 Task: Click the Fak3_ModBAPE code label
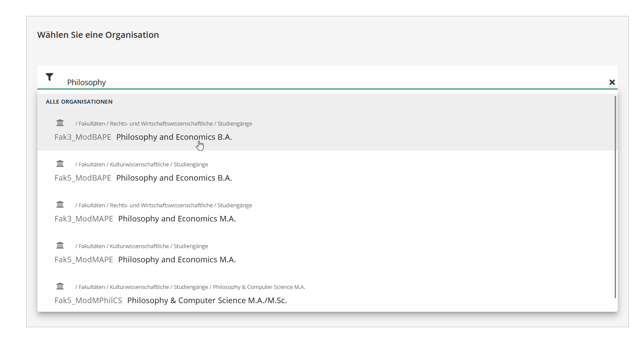[83, 137]
